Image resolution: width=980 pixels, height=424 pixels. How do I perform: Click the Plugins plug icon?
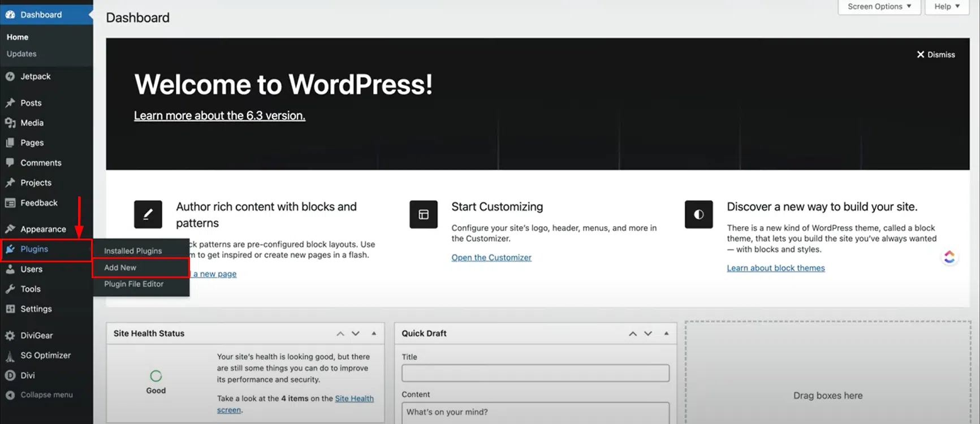[x=10, y=249]
